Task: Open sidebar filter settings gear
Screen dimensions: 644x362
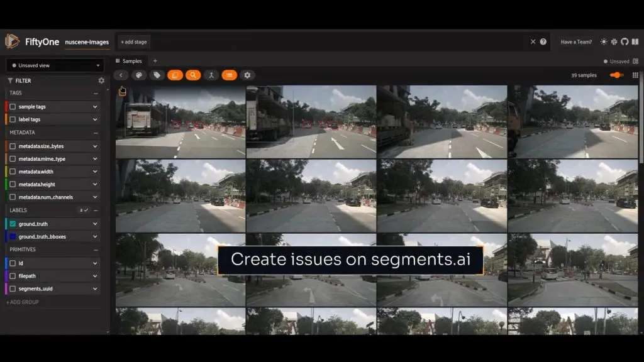Action: tap(101, 81)
